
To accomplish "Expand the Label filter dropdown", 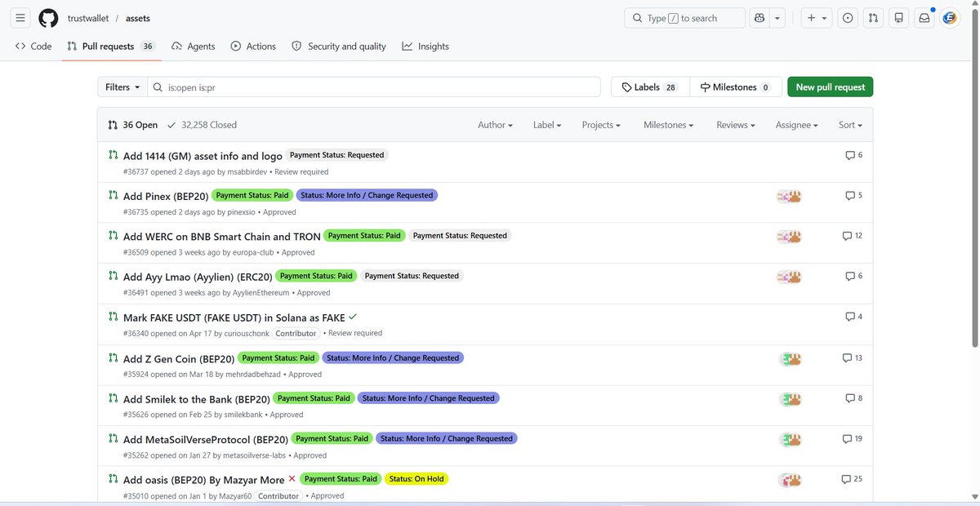I will coord(547,125).
